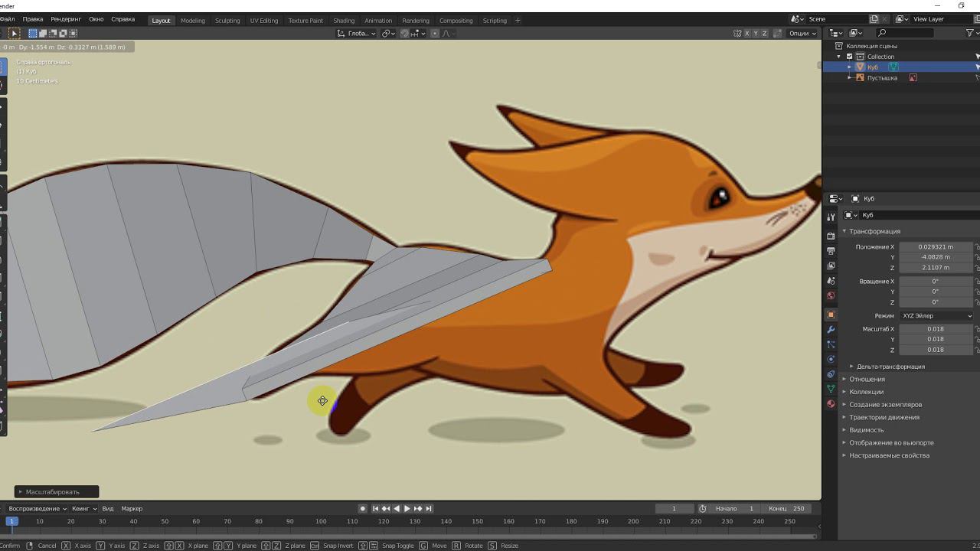Viewport: 980px width, 551px height.
Task: Open the Кеинг timeline menu
Action: (83, 508)
